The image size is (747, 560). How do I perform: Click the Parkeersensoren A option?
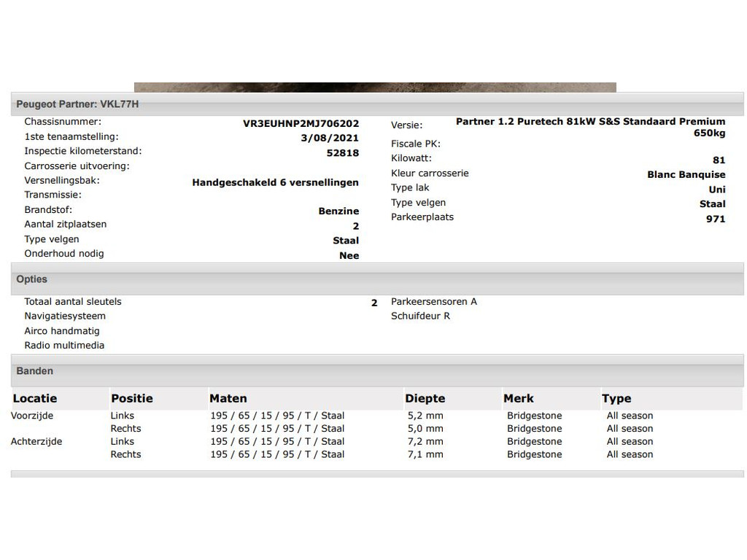pyautogui.click(x=433, y=301)
